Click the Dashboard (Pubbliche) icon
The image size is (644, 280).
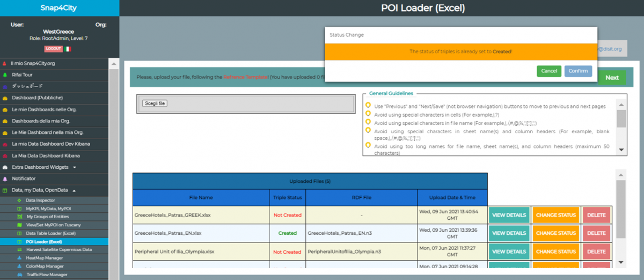click(x=5, y=98)
